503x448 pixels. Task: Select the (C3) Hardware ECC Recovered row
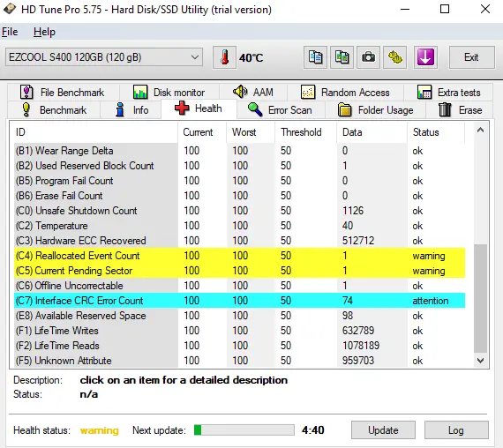coord(240,241)
